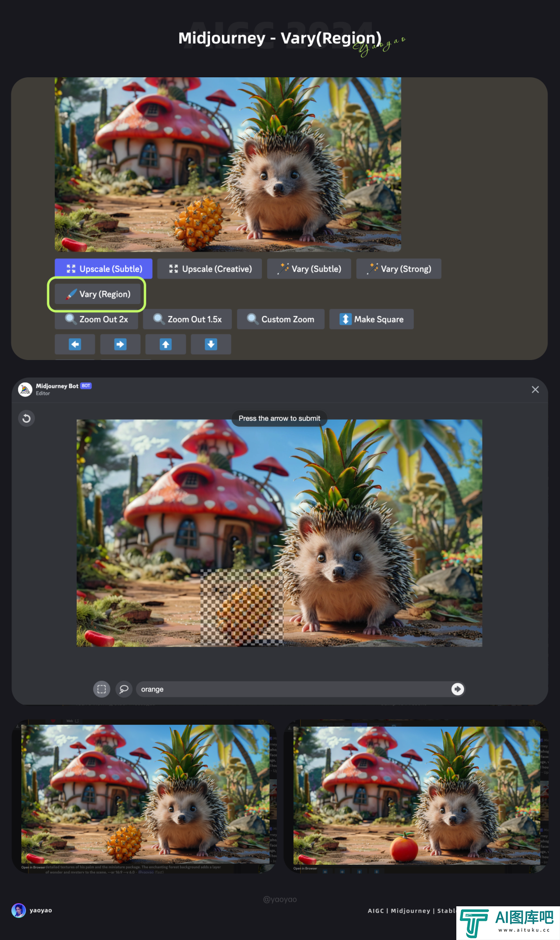Choose the Vary (Strong) button
Viewport: 560px width, 940px height.
point(399,269)
